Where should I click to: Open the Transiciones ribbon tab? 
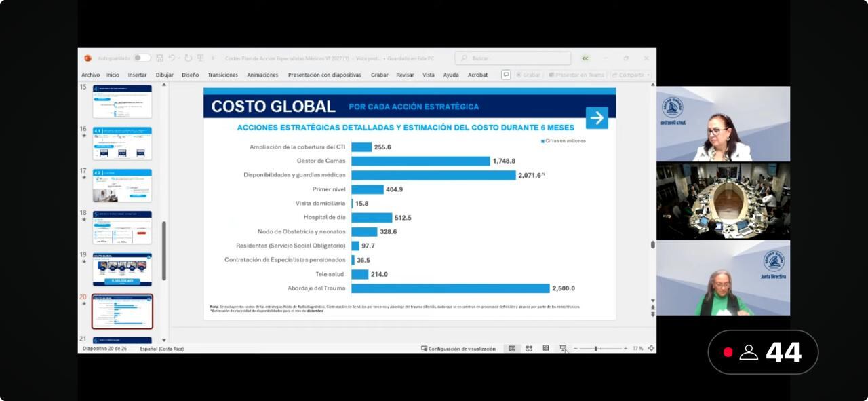(222, 75)
